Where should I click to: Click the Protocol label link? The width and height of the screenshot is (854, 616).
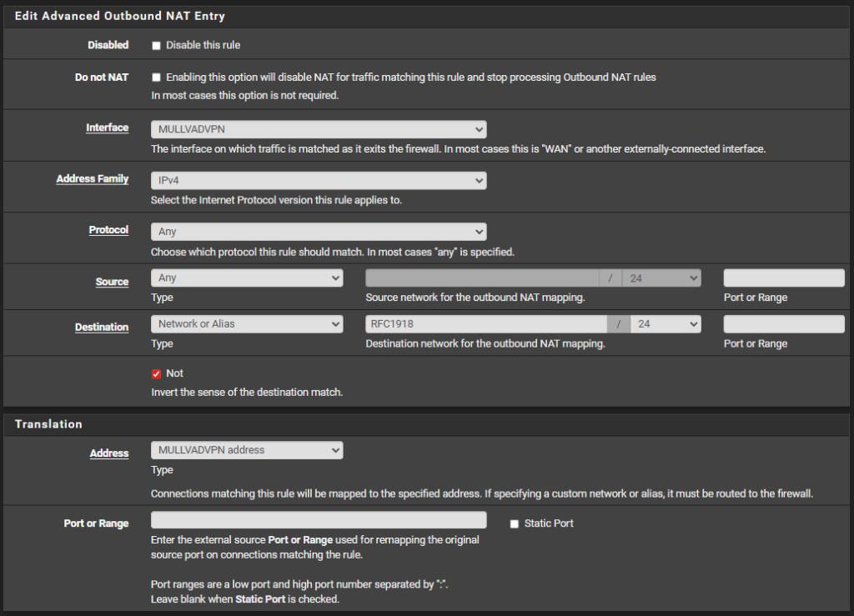point(108,230)
